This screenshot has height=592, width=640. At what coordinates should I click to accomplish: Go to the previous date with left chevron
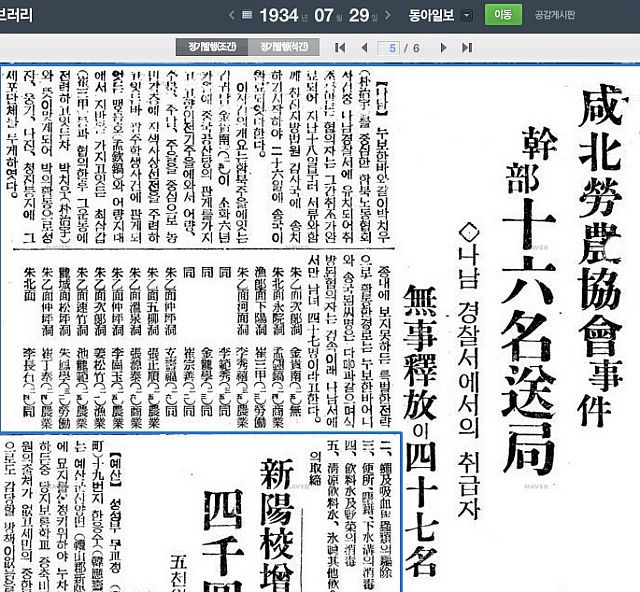[x=232, y=16]
